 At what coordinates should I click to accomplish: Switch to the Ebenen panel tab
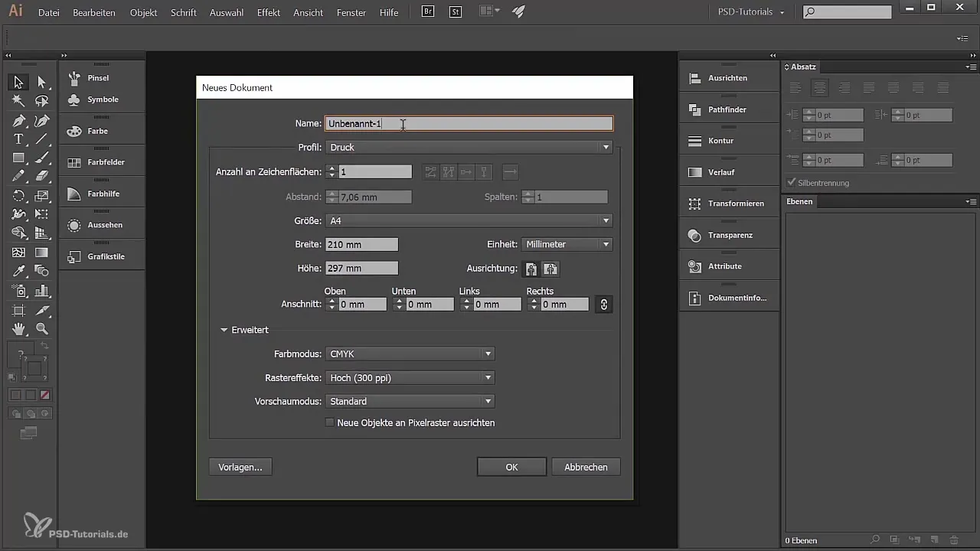800,202
